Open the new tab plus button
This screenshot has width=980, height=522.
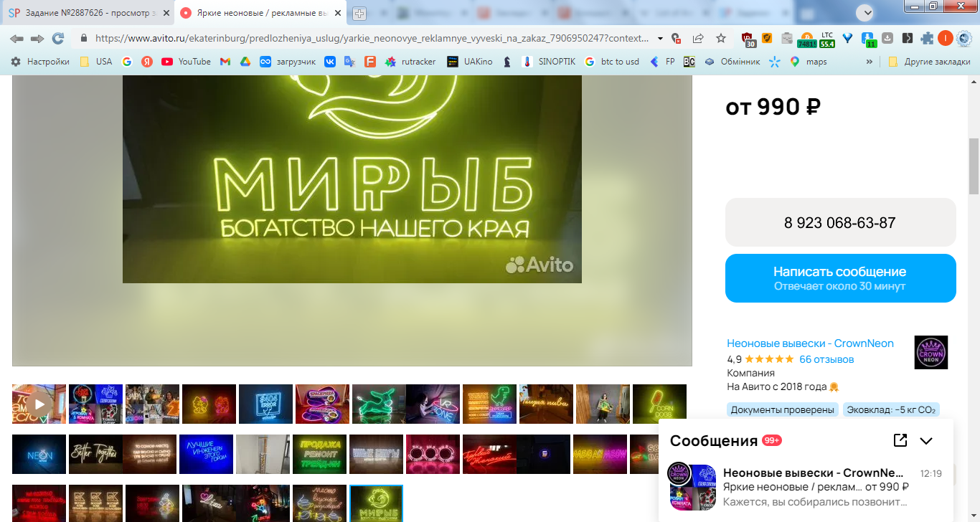point(359,13)
